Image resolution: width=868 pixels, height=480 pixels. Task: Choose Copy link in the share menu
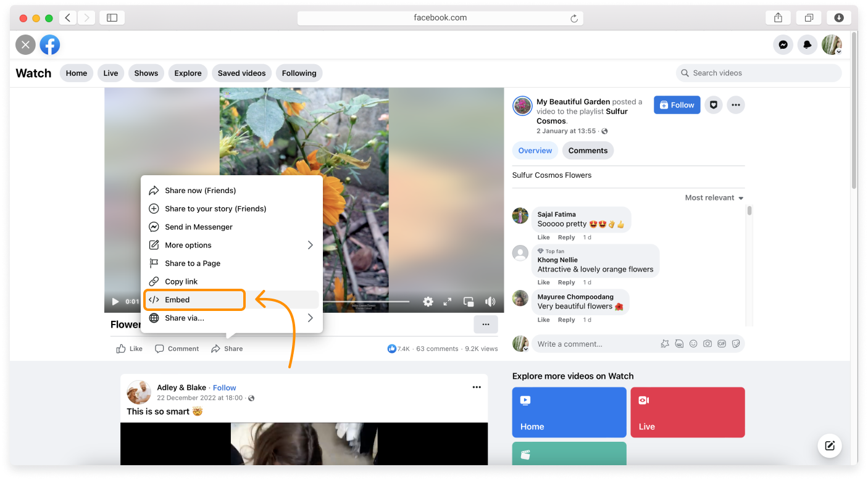click(x=181, y=281)
